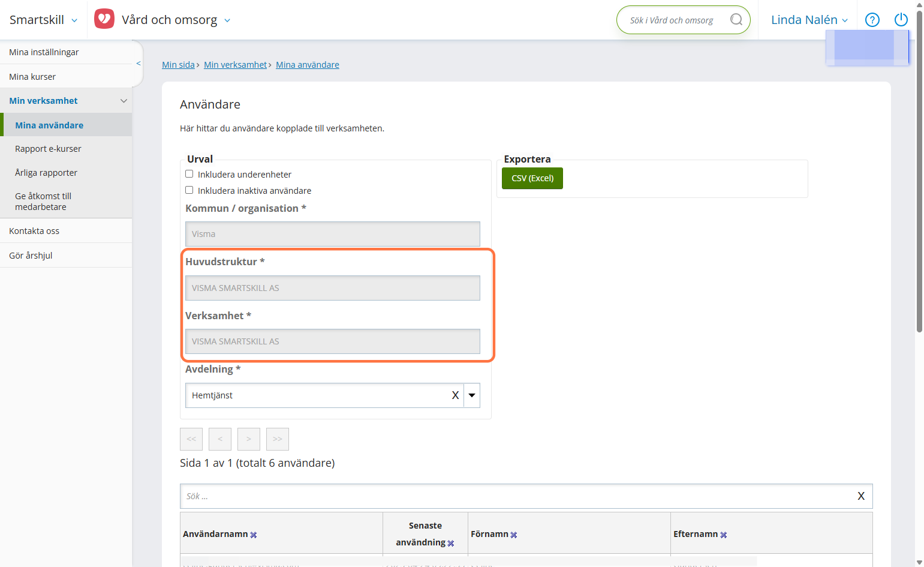924x567 pixels.
Task: Enable Inkludera inaktiva användare checkbox
Action: pos(189,190)
